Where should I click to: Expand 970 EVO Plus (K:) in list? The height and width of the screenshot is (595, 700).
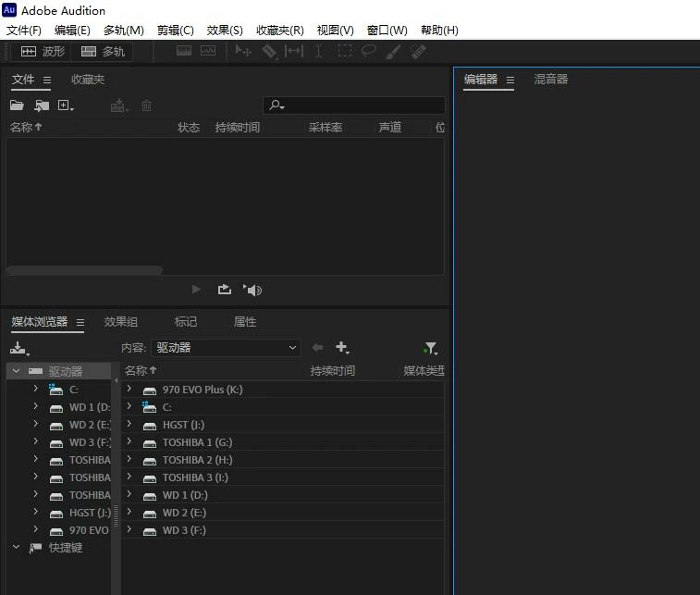click(129, 389)
